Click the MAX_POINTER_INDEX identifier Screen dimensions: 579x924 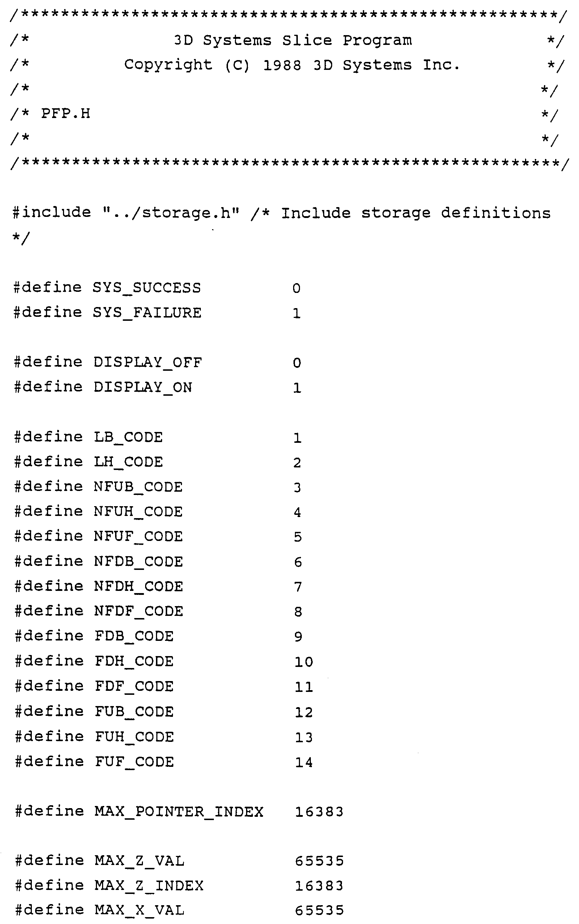179,812
